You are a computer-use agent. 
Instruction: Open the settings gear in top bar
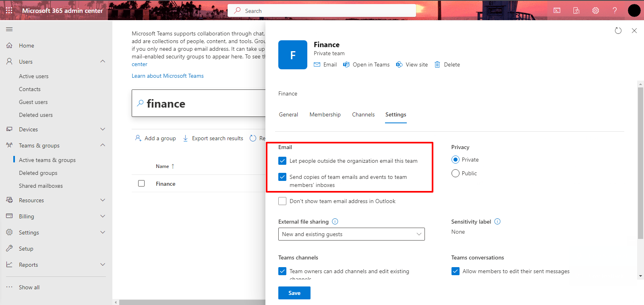point(595,10)
